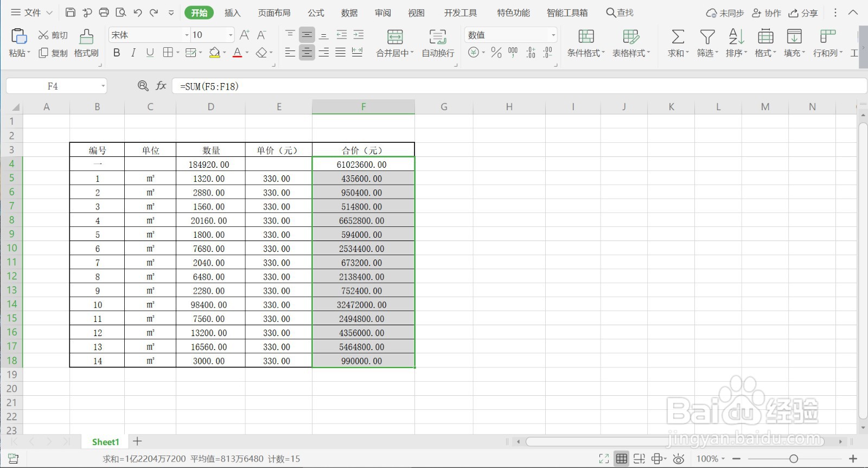868x468 pixels.
Task: Click the 分享 share button
Action: [803, 13]
